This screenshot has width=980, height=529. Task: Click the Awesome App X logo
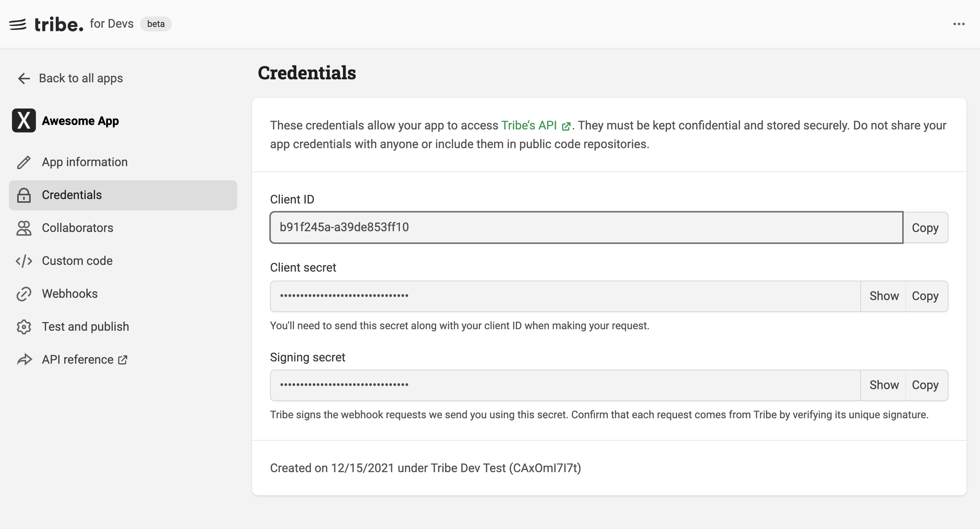click(x=24, y=120)
